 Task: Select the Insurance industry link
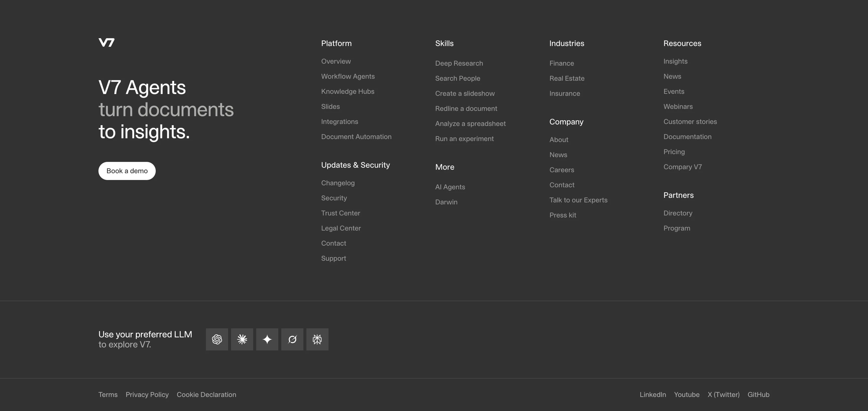tap(565, 94)
